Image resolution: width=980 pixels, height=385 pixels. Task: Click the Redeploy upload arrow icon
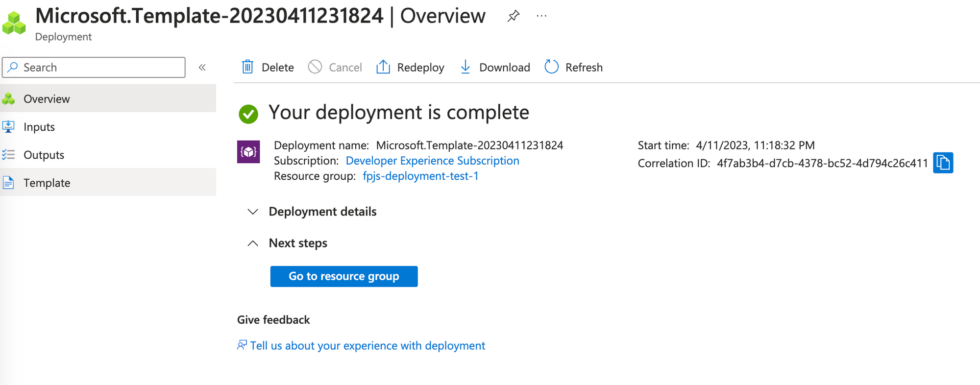[383, 67]
